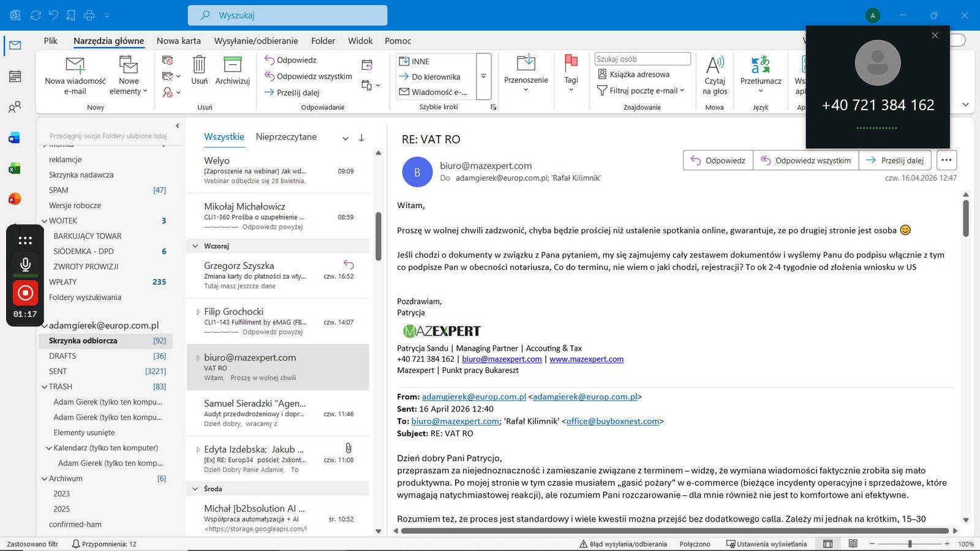Start Czytaj na głos read aloud
Viewport: 980px width, 551px height.
tap(715, 75)
